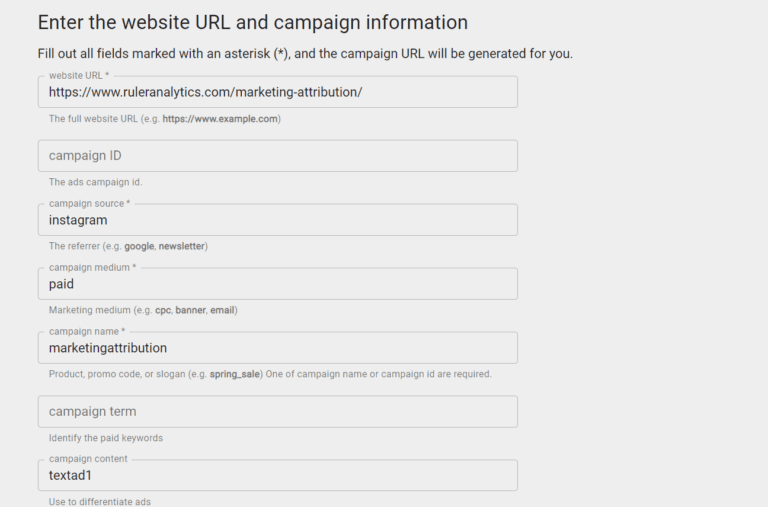Click the Marketing medium example helper text

(143, 310)
